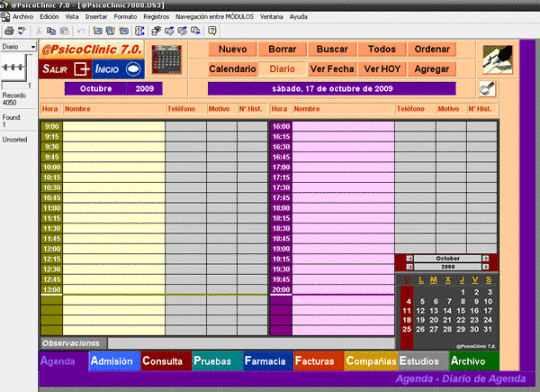This screenshot has height=392, width=540.
Task: Click the 12:00 hour label
Action: point(52,249)
